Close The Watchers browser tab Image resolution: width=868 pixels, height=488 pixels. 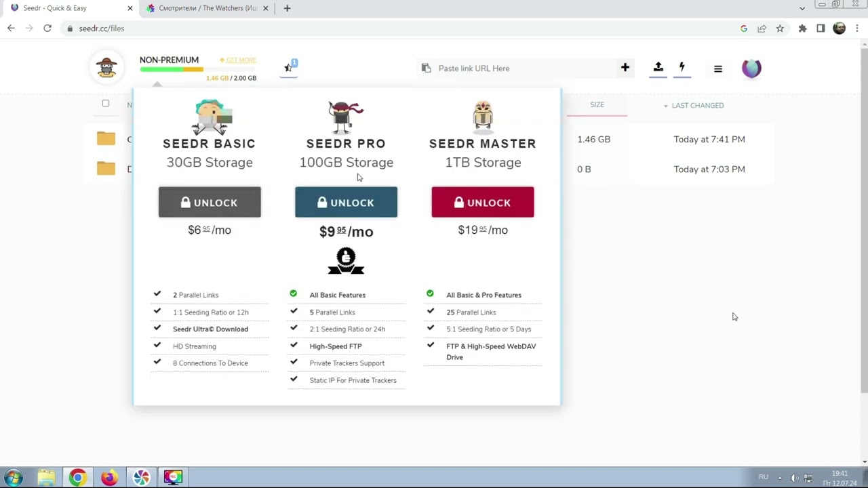[x=266, y=8]
